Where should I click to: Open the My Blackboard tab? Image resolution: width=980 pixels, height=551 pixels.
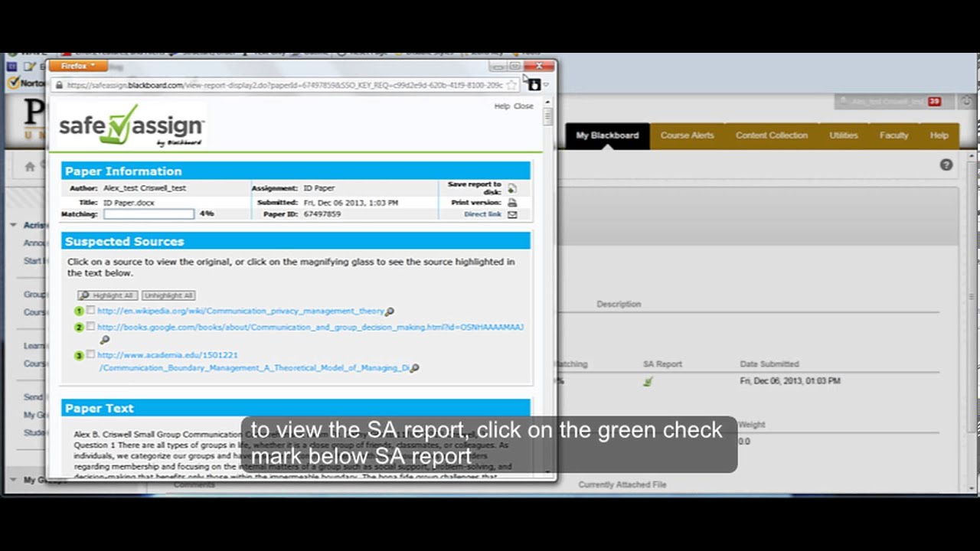click(607, 135)
